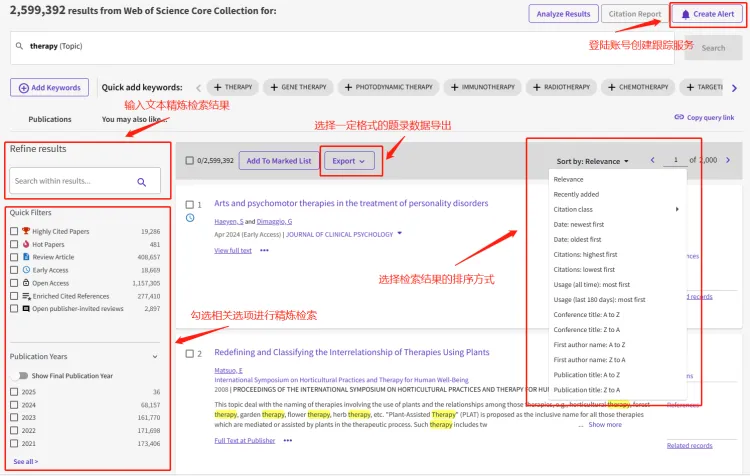Tick the select-all 0/2,599,392 checkbox

tap(190, 161)
